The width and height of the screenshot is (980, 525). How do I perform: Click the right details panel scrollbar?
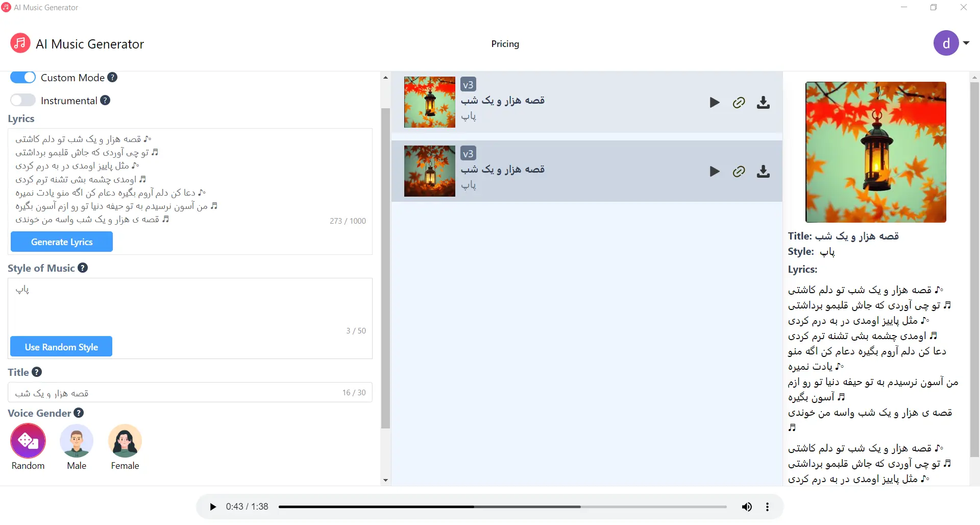coord(974,269)
